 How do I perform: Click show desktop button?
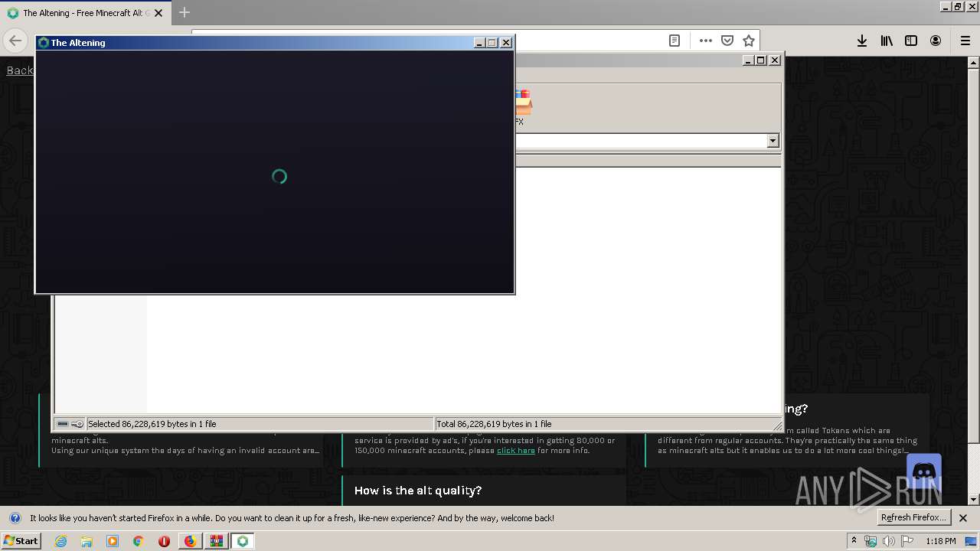(972, 541)
